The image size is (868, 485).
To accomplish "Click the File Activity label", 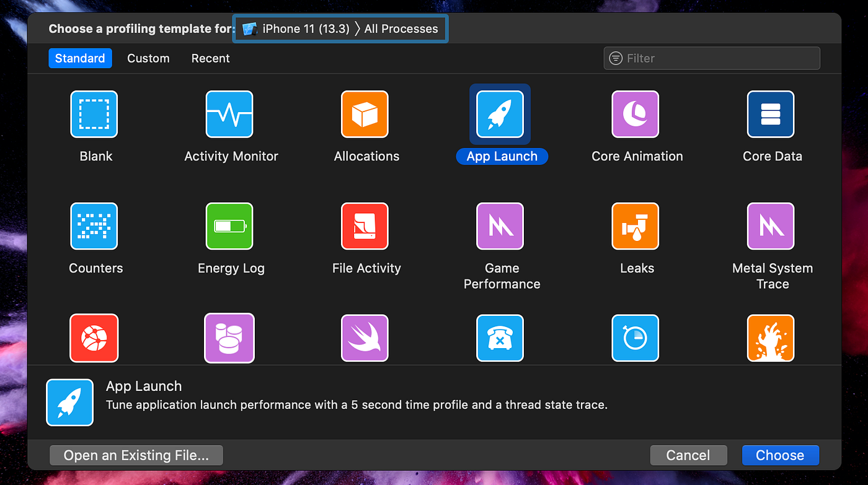I will (366, 268).
